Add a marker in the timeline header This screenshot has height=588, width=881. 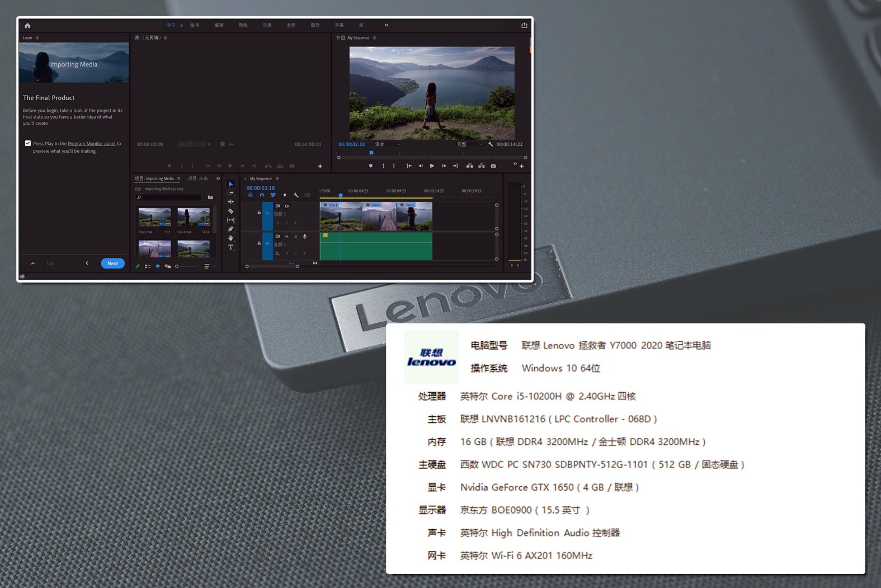click(x=285, y=195)
